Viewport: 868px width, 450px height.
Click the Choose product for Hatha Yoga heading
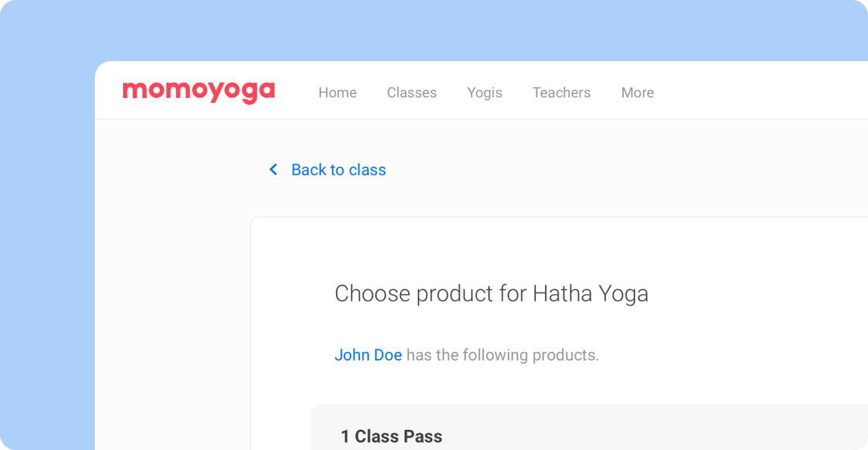pos(491,294)
